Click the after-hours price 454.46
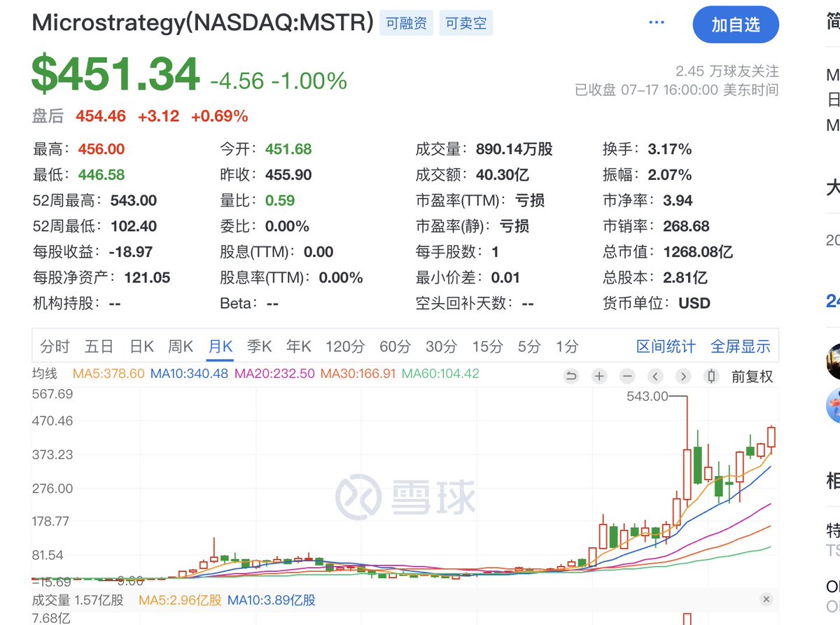 tap(101, 115)
